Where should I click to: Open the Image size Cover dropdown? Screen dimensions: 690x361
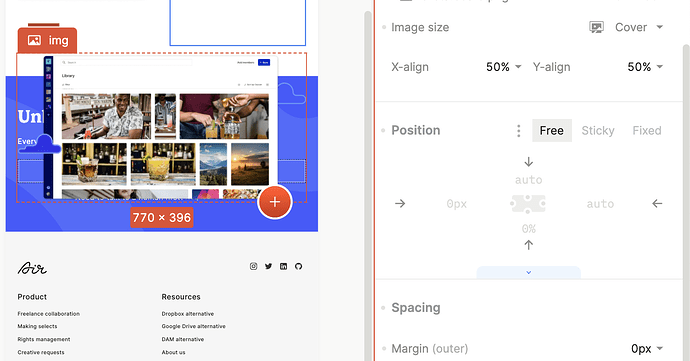pyautogui.click(x=639, y=27)
